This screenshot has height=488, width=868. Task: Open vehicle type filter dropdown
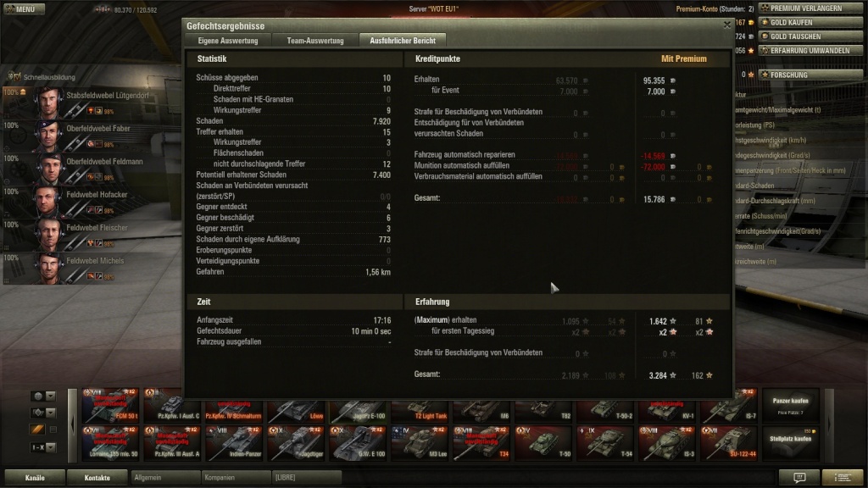43,413
